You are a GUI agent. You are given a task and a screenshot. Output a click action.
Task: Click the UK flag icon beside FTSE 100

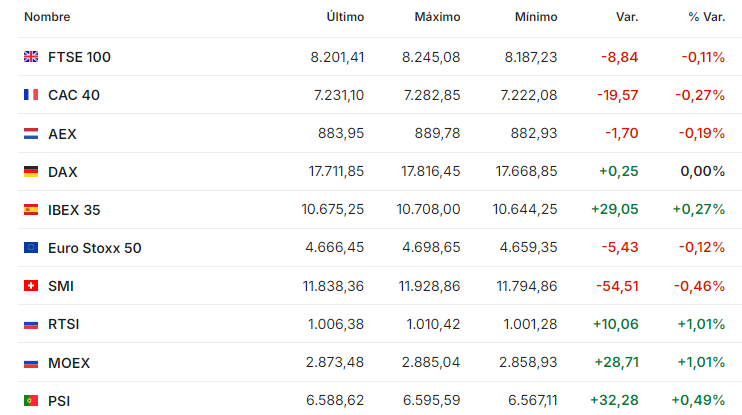pos(31,57)
